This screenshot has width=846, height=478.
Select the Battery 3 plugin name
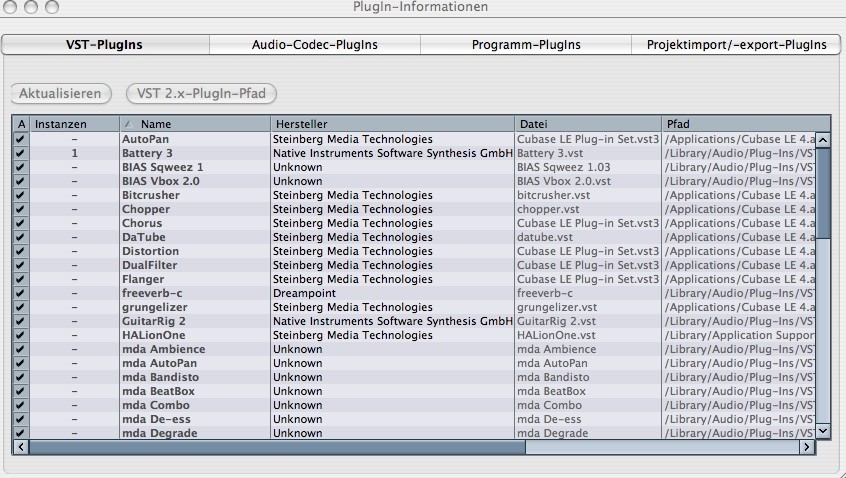click(147, 153)
